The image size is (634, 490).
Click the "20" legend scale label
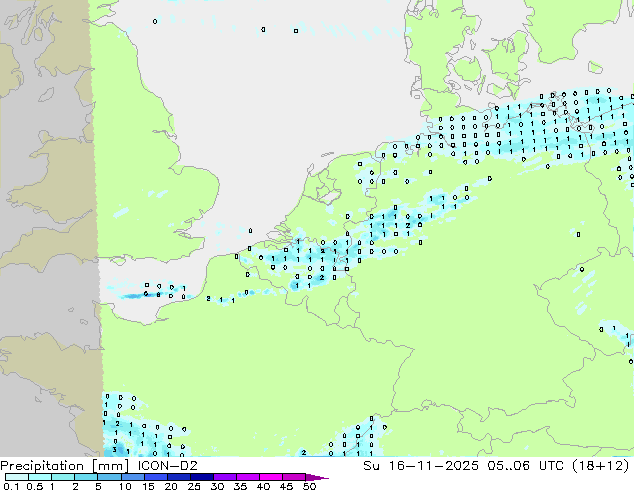[x=171, y=486]
